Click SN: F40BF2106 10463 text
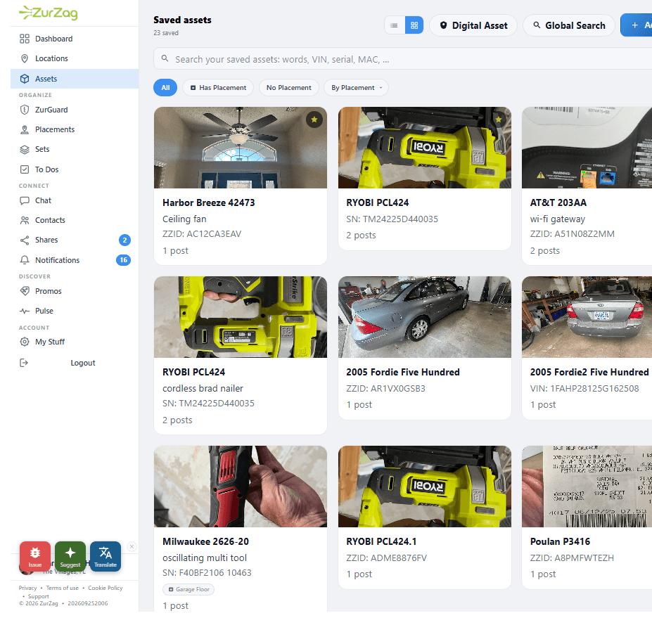Screen dimensions: 652x644 [207, 572]
